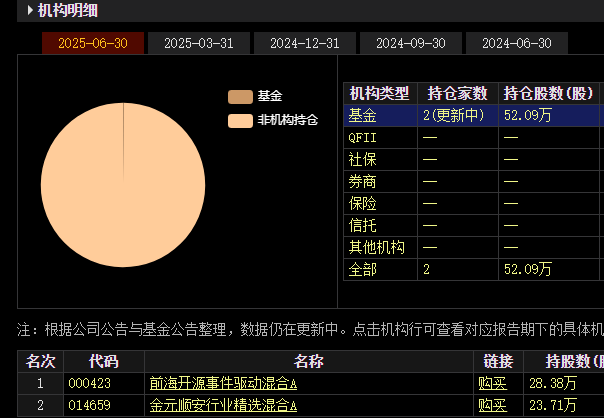This screenshot has height=418, width=604.
Task: Switch to 2024-06-30 period tab
Action: [516, 43]
